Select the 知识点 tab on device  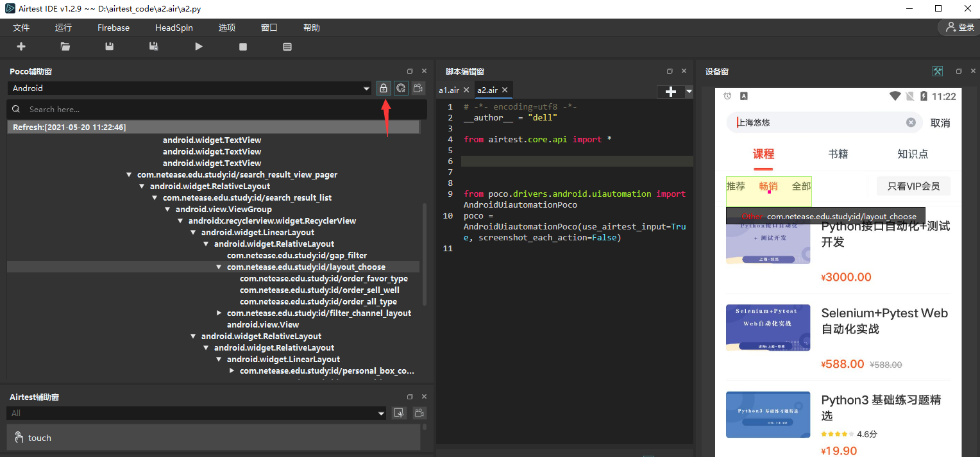click(913, 154)
